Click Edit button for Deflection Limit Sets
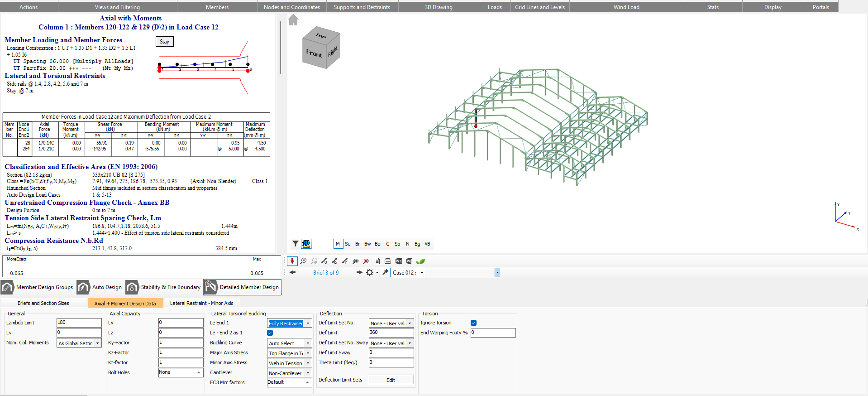Screen dimensions: 868x396 [391, 380]
